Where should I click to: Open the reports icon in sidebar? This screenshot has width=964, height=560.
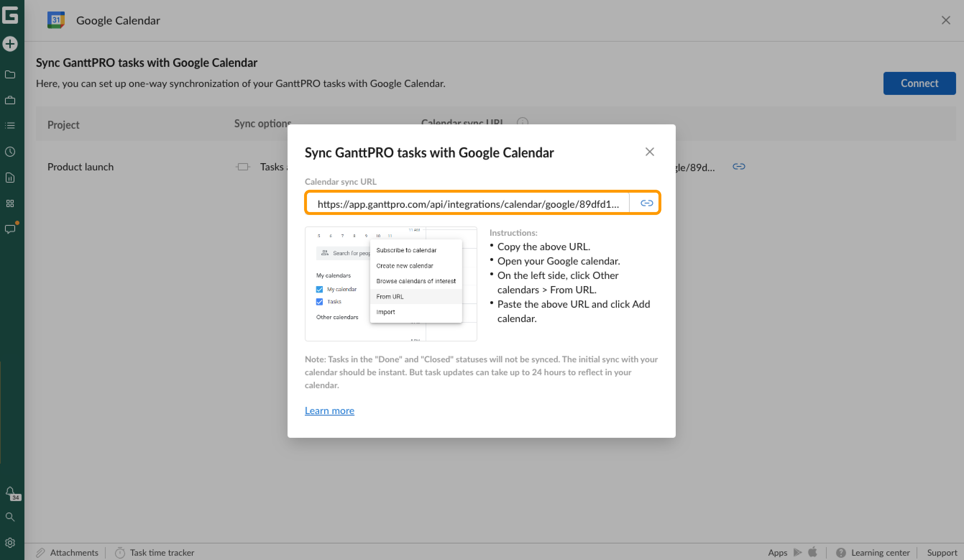10,177
